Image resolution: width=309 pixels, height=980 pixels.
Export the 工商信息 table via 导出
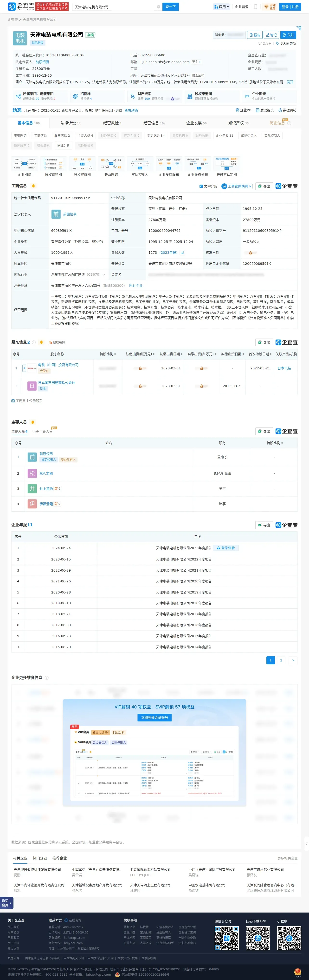(x=264, y=187)
